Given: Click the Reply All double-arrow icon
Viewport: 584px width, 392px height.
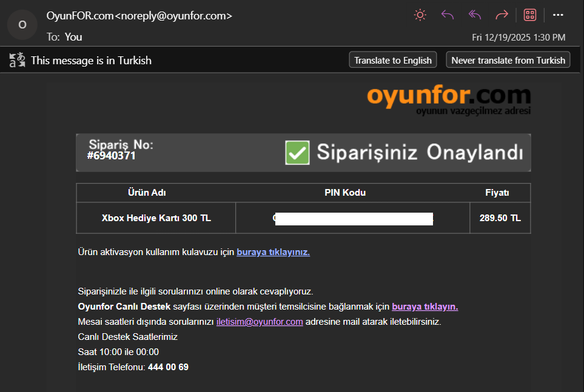Looking at the screenshot, I should [475, 15].
